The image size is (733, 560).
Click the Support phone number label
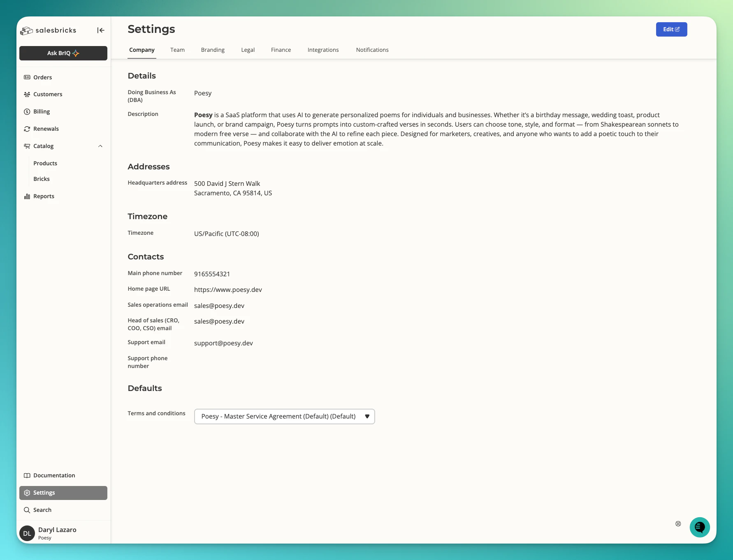click(148, 362)
